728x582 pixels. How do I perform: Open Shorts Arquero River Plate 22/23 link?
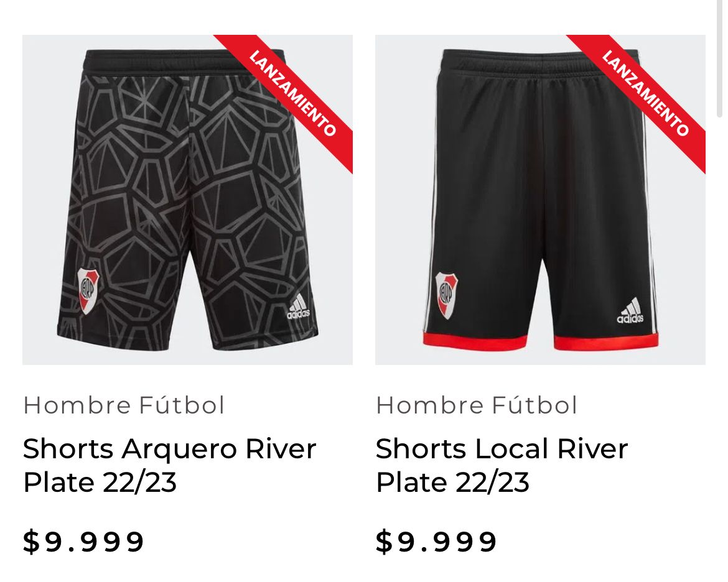(169, 466)
